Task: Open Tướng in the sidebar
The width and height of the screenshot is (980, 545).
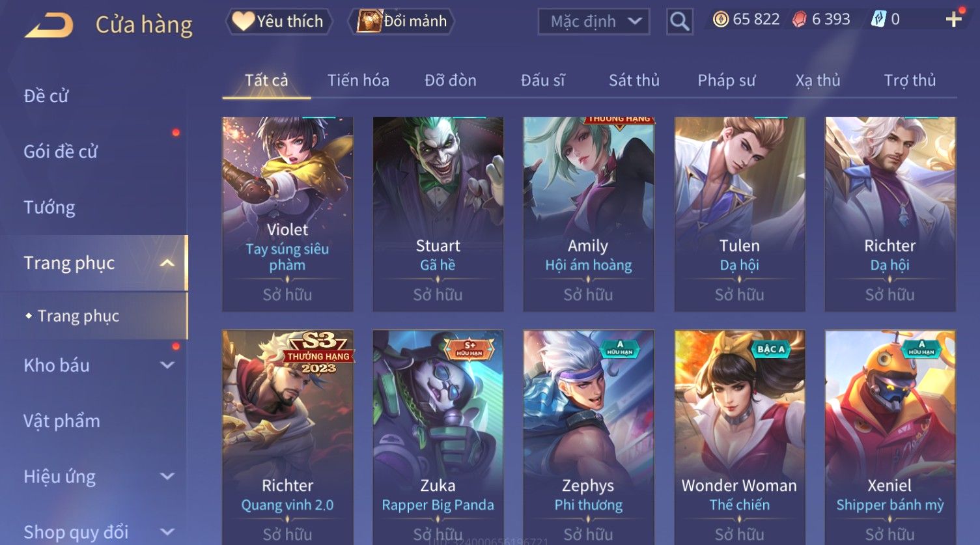Action: (x=49, y=208)
